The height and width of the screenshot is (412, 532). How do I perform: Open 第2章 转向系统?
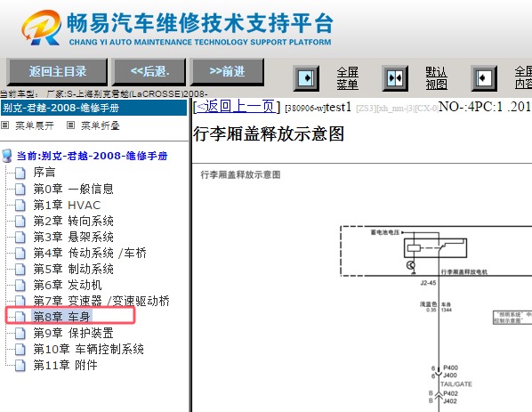pos(73,221)
